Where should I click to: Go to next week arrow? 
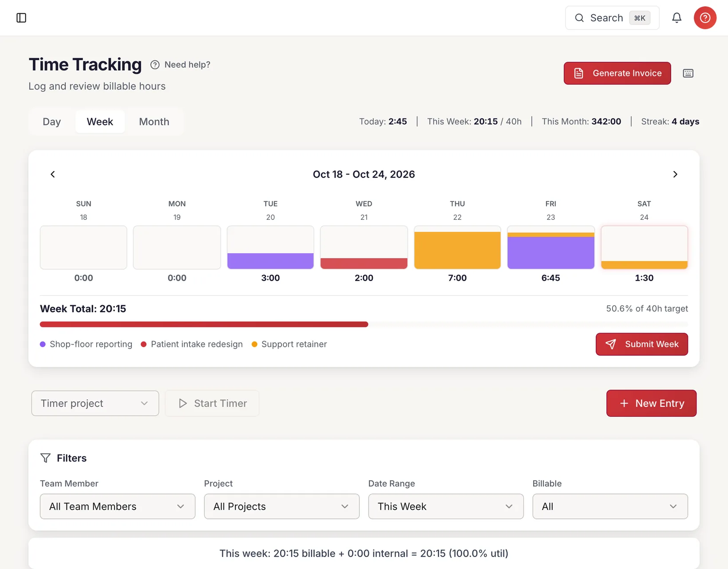click(675, 174)
